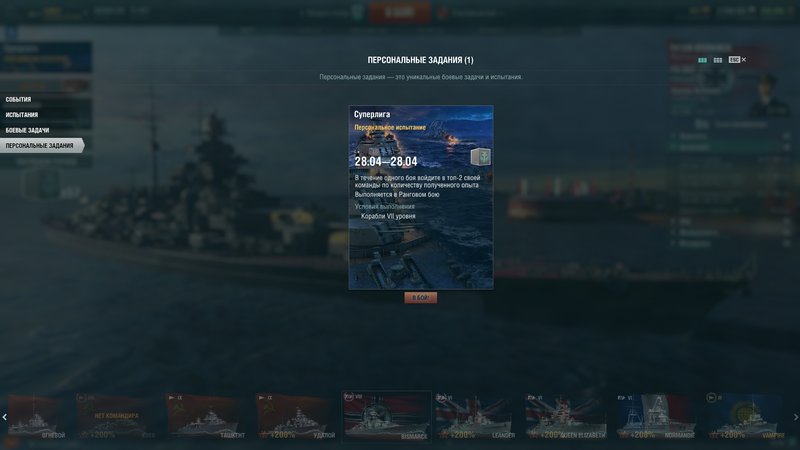Select the Leander ship in carousel
The image size is (800, 450).
475,416
